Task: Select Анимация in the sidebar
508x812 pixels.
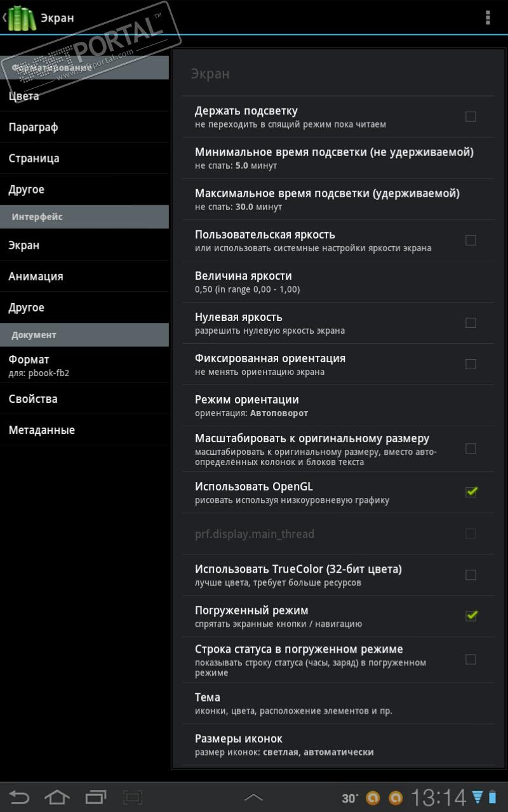Action: point(36,277)
